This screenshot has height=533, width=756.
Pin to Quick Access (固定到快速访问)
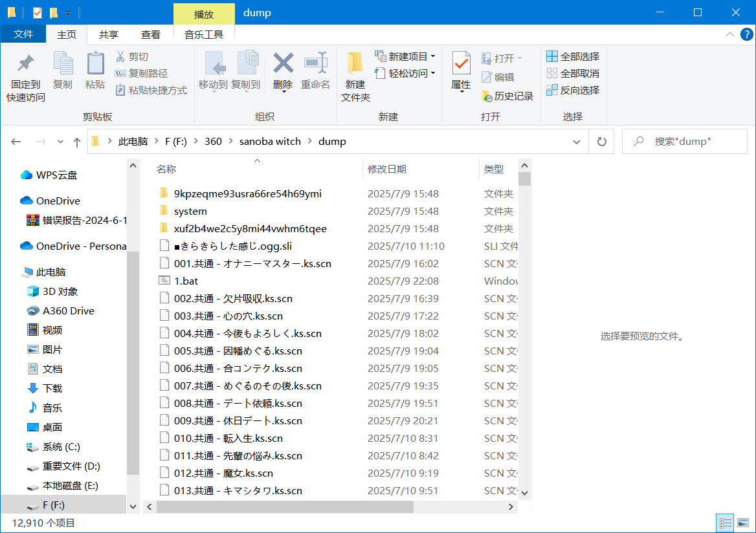point(25,78)
